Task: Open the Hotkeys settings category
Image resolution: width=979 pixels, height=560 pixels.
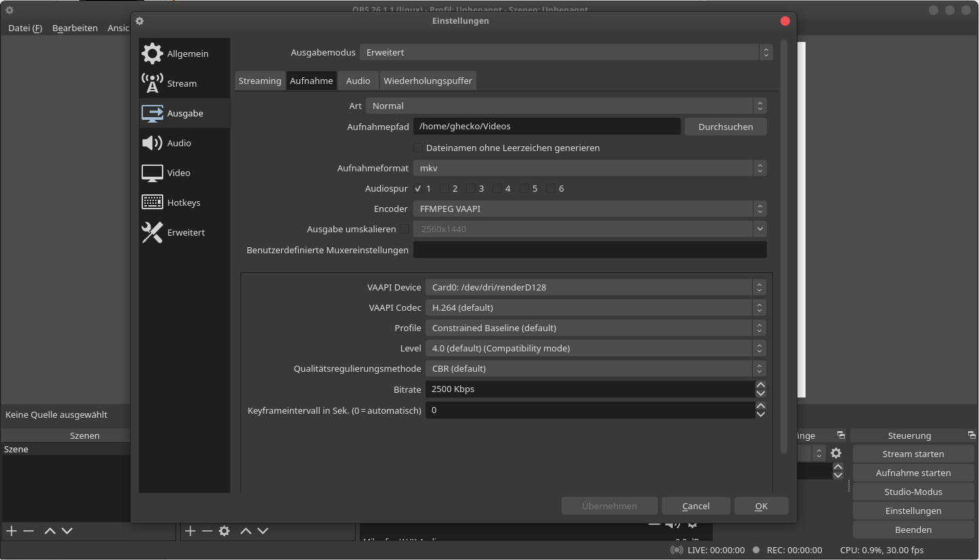Action: pyautogui.click(x=184, y=202)
